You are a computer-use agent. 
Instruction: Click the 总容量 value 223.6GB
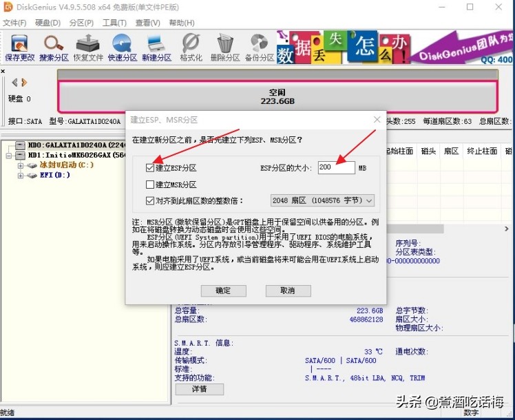click(370, 311)
